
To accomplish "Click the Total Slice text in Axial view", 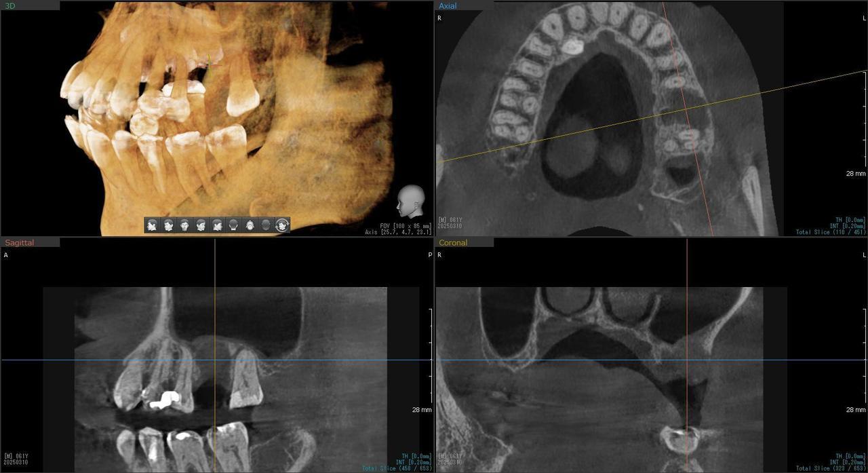I will 831,232.
